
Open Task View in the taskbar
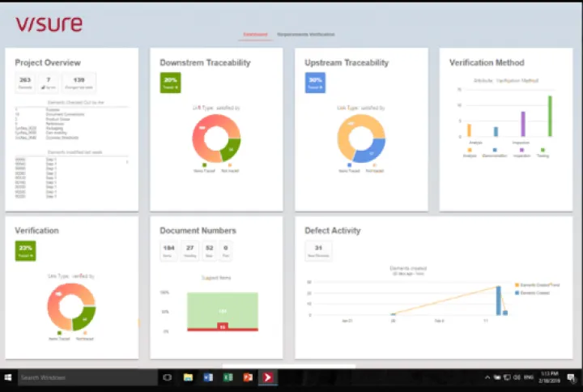[168, 377]
